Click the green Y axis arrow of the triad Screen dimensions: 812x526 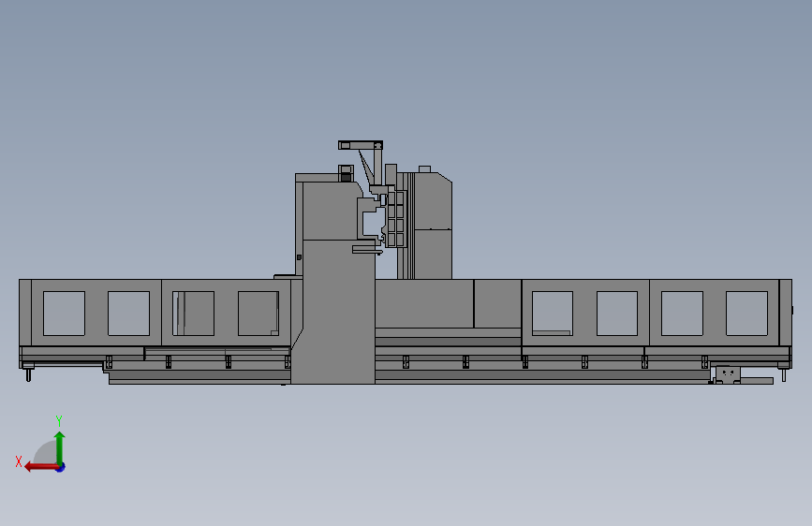click(x=60, y=447)
